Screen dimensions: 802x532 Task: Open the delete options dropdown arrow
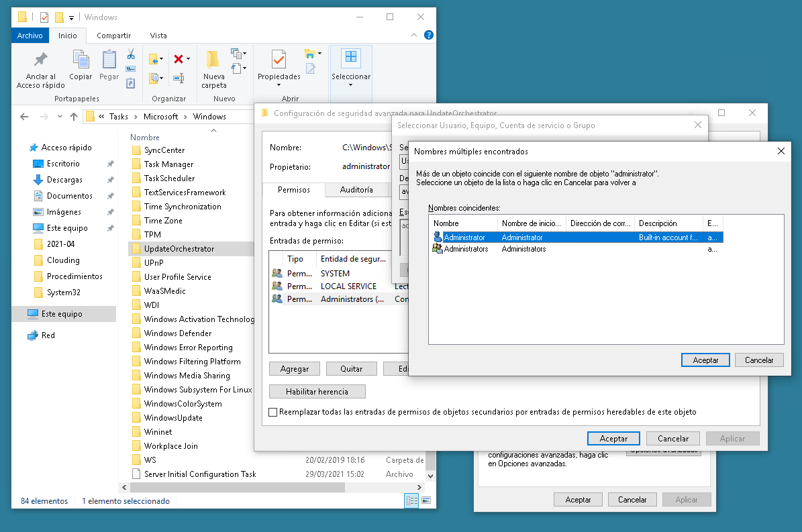point(188,59)
